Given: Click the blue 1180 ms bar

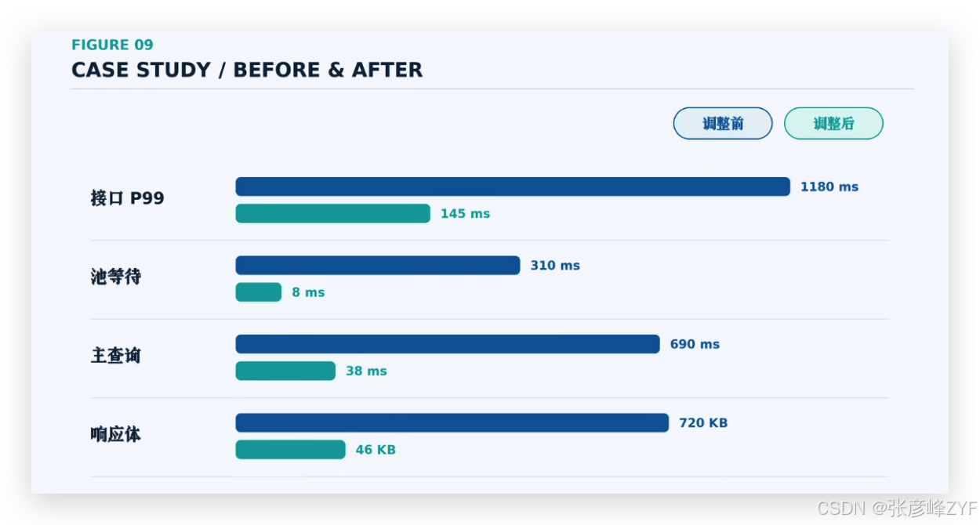Looking at the screenshot, I should 513,186.
